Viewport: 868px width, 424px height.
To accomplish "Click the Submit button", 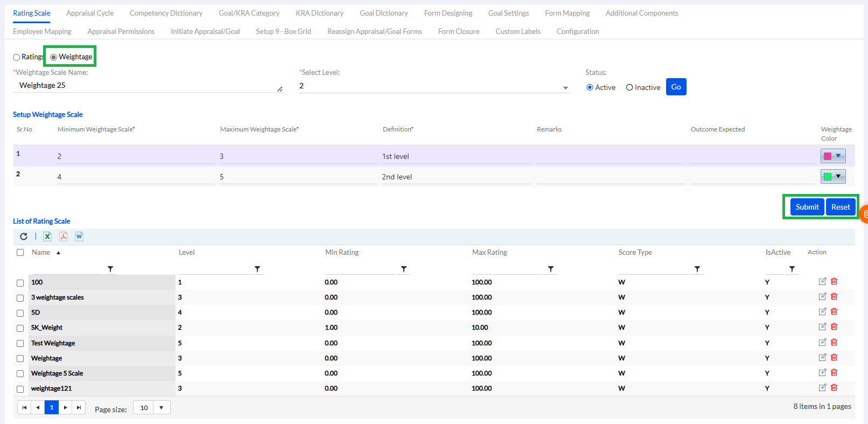I will pyautogui.click(x=807, y=207).
